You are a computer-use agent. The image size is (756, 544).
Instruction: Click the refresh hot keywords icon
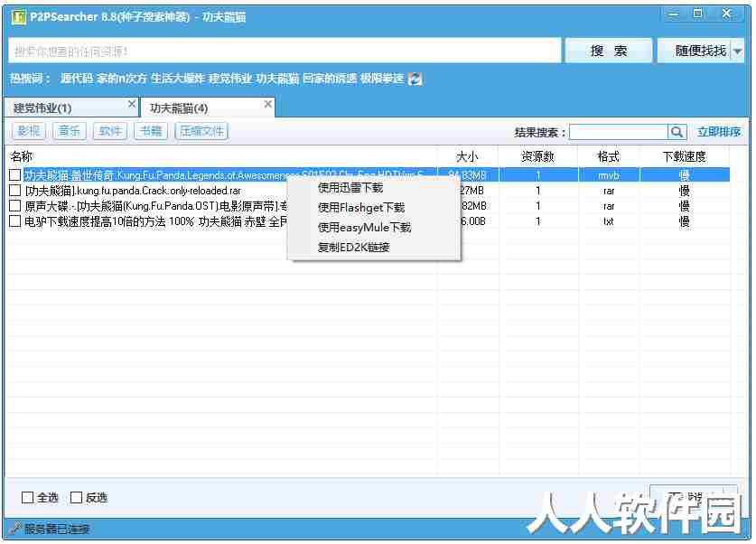(415, 79)
